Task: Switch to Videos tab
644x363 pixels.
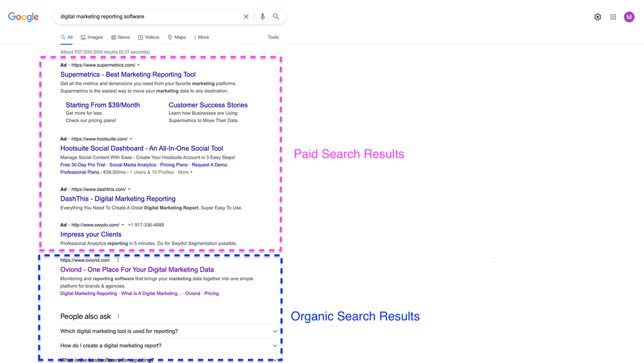Action: 148,38
